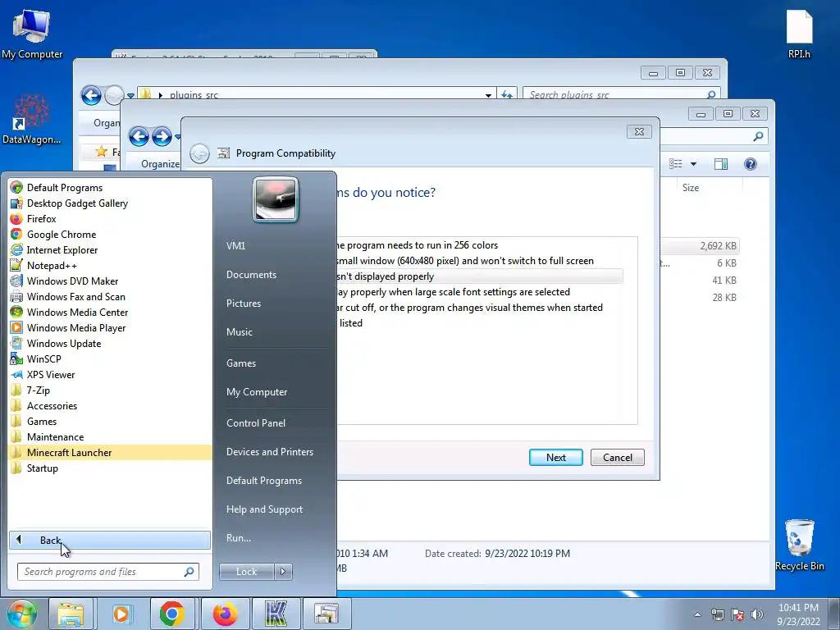
Task: Open Explorer help icon
Action: pos(751,164)
